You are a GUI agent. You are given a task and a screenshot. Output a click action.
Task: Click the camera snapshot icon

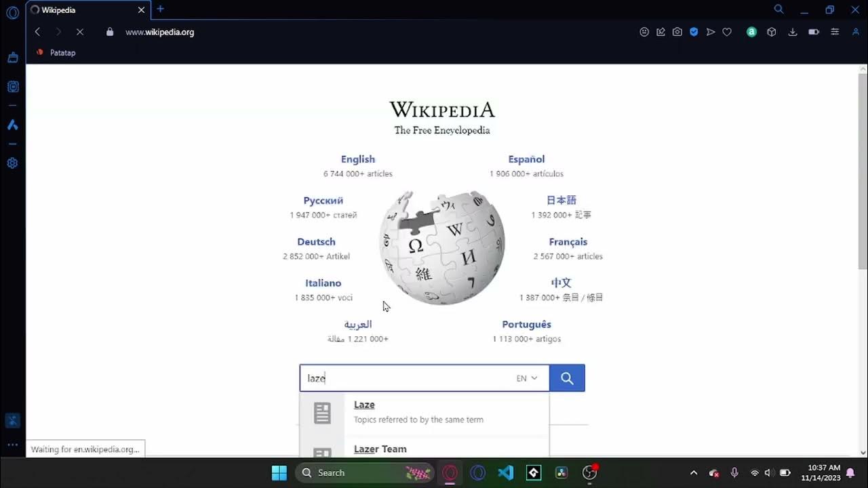[x=677, y=32]
